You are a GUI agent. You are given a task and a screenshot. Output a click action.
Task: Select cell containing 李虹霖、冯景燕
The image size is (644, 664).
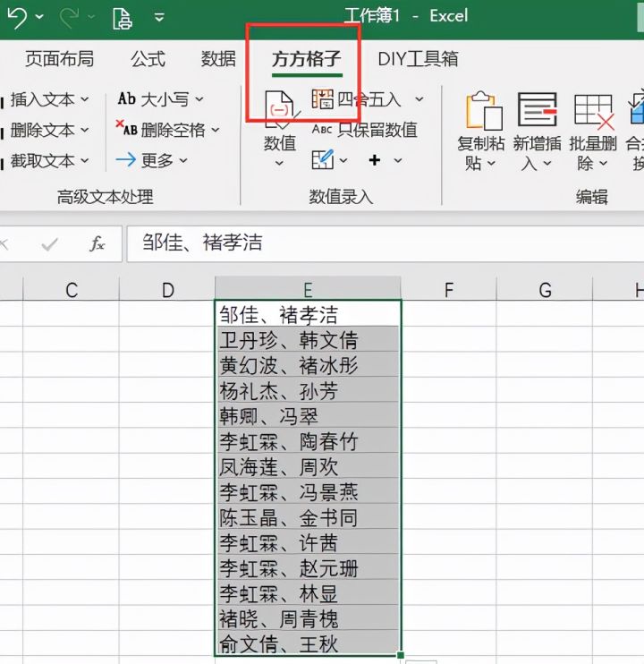click(308, 491)
